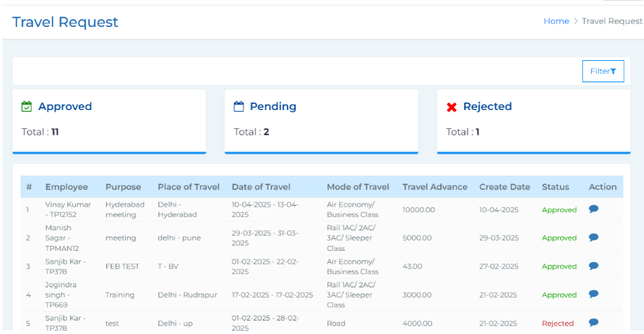This screenshot has height=334, width=644.
Task: Click the Status column header
Action: [x=555, y=187]
